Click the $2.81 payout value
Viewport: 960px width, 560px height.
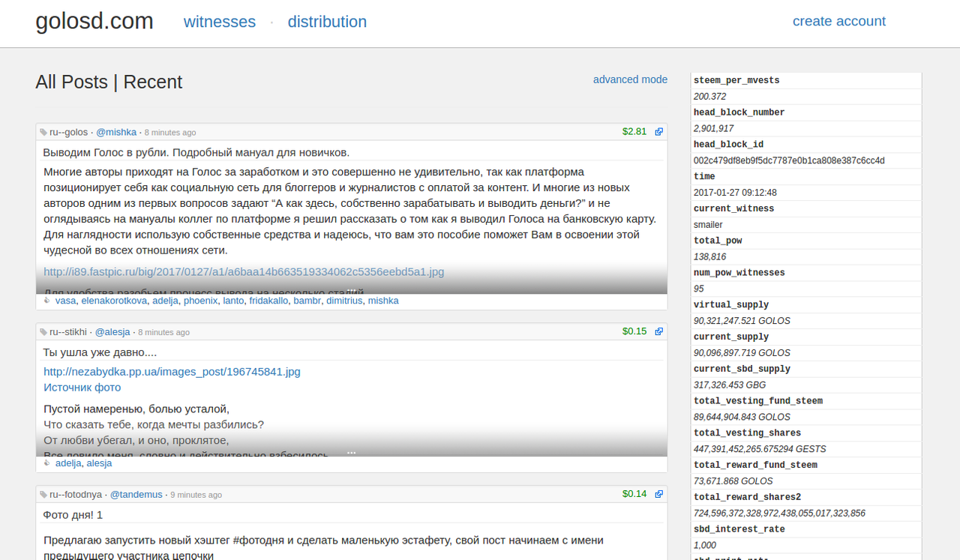[x=634, y=131]
